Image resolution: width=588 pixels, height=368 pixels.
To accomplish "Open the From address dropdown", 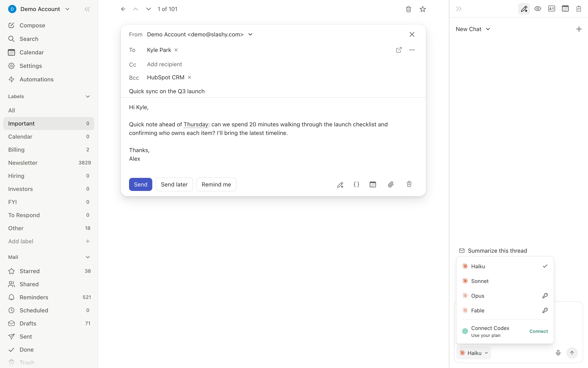I will click(250, 35).
